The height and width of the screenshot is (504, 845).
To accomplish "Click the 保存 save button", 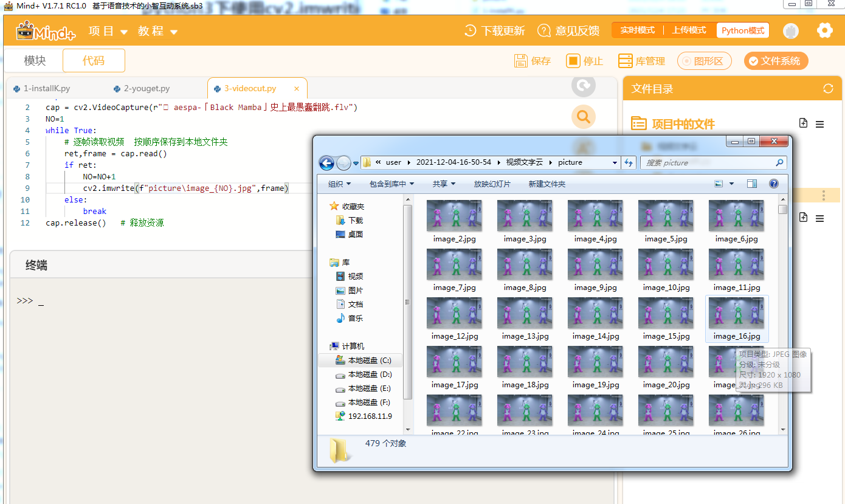I will point(533,61).
